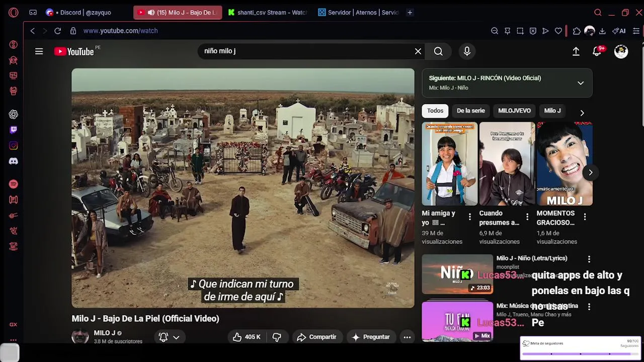Go to the YouTube home logo
Screen dimensions: 644x362
(74, 51)
